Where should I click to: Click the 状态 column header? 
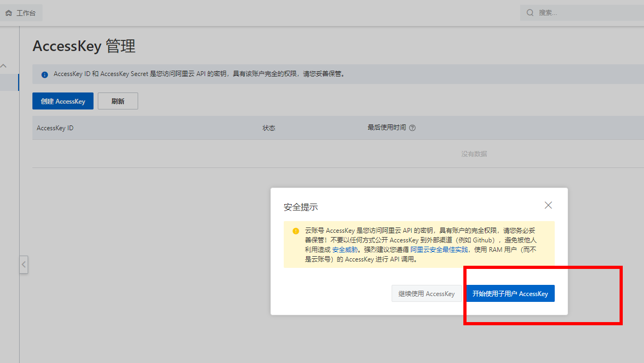coord(269,128)
